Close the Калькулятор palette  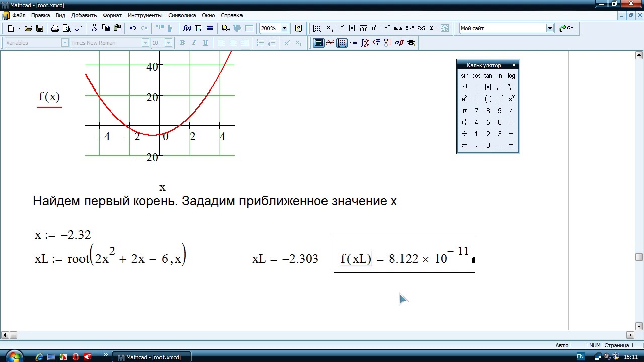(x=514, y=65)
